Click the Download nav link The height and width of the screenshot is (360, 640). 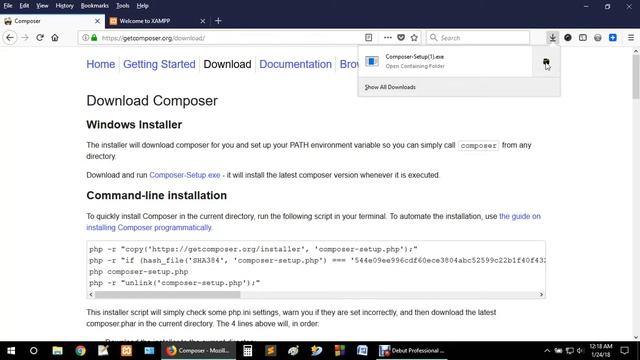tap(227, 64)
